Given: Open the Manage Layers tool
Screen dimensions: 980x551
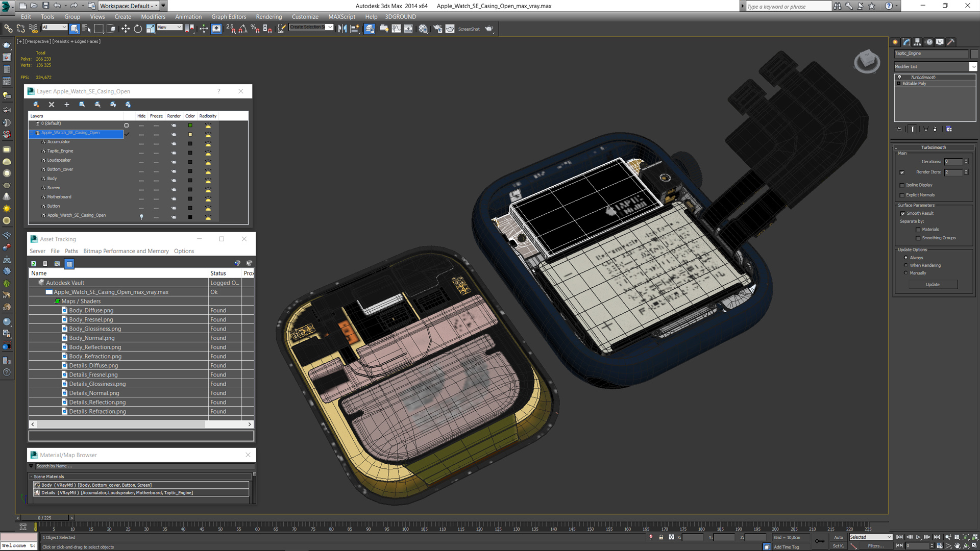Looking at the screenshot, I should pos(370,29).
